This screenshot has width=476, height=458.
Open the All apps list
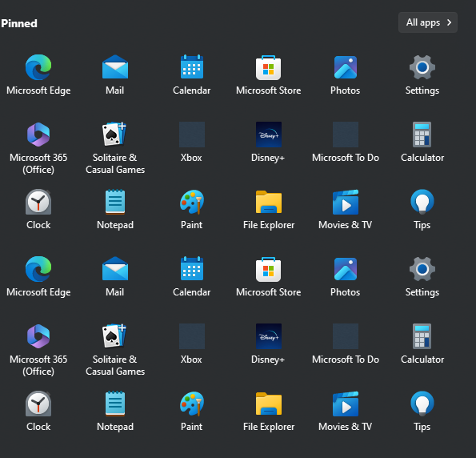click(427, 22)
